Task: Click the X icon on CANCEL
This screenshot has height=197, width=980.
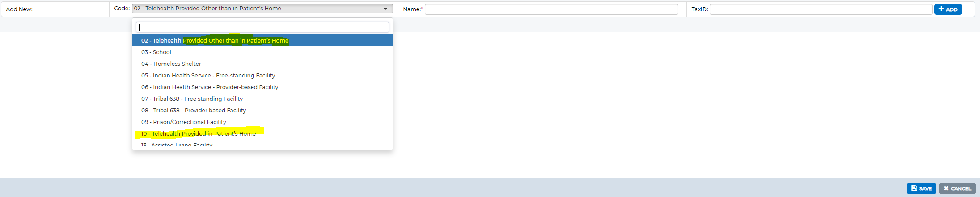Action: click(x=946, y=188)
